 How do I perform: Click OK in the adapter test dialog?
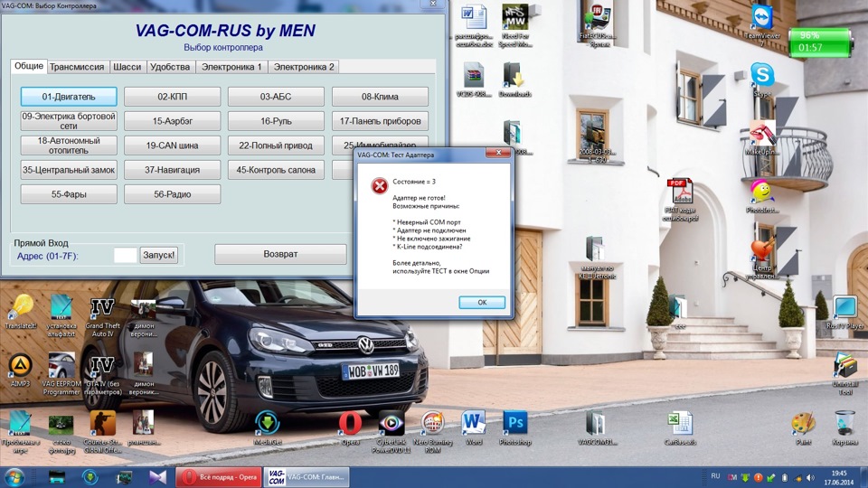pyautogui.click(x=482, y=302)
